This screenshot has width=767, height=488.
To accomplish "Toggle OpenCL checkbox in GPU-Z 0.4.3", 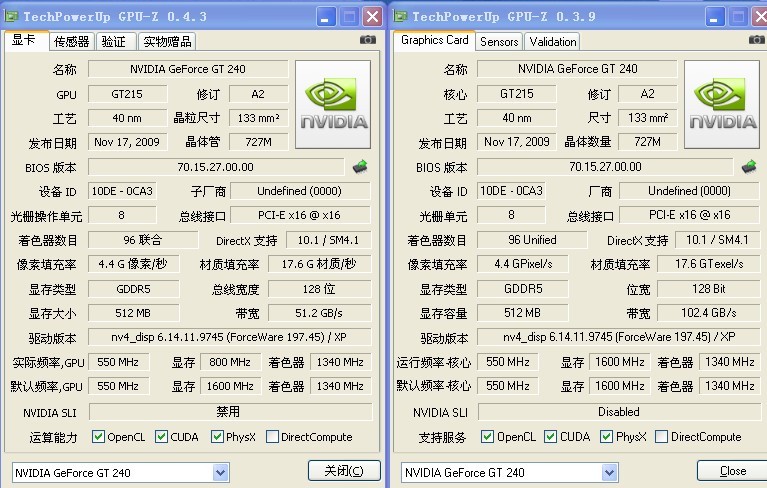I will [x=98, y=436].
